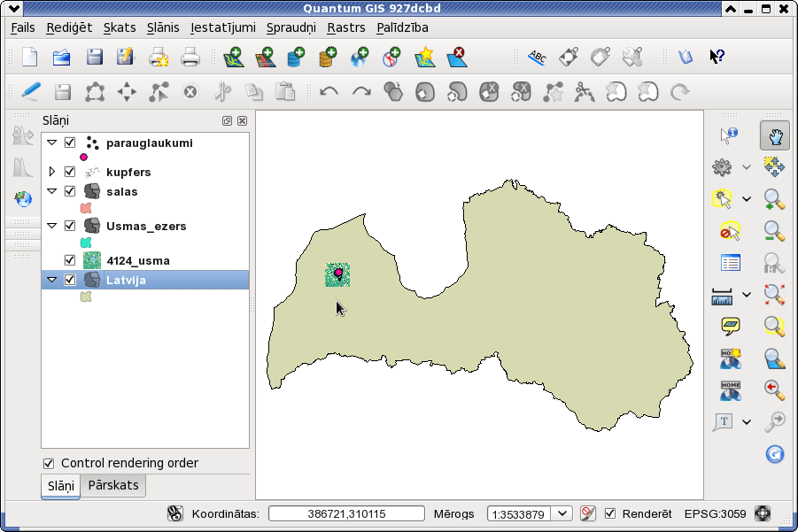Click the undo arrow in editing toolbar
798x532 pixels.
329,92
